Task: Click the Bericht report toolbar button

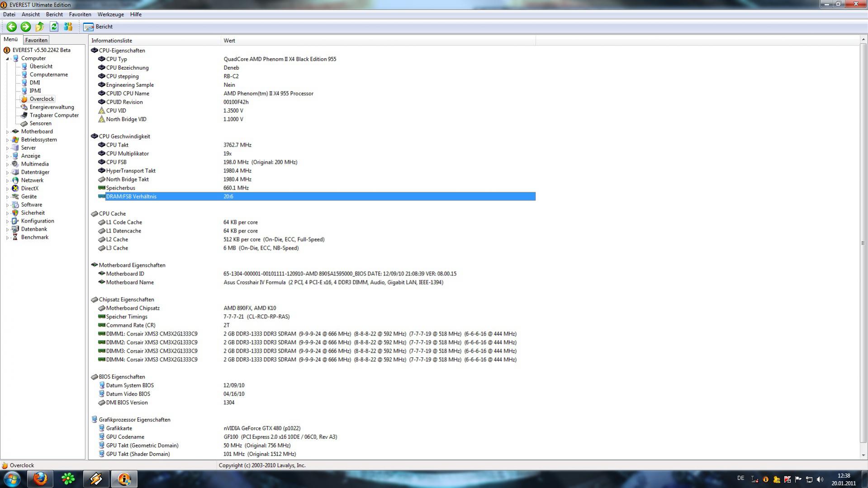Action: [98, 27]
